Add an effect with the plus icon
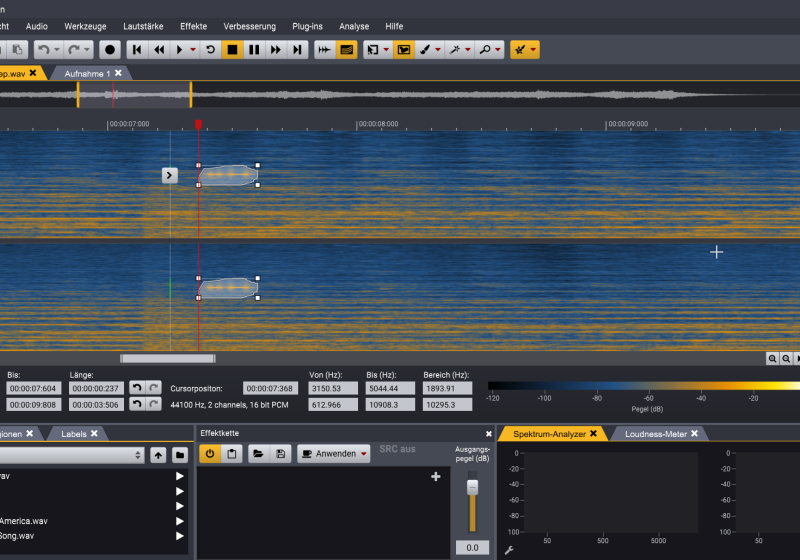The width and height of the screenshot is (800, 560). point(435,477)
